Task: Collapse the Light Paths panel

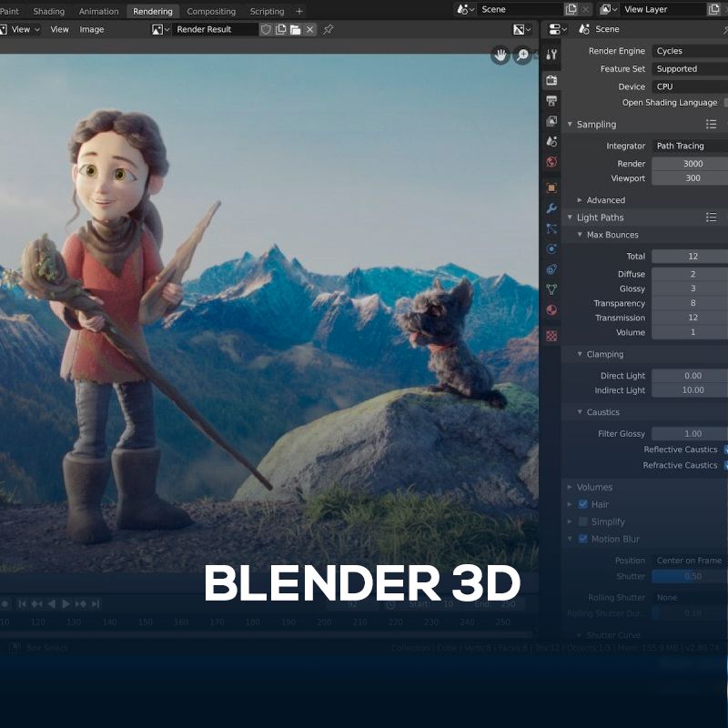Action: pyautogui.click(x=600, y=217)
